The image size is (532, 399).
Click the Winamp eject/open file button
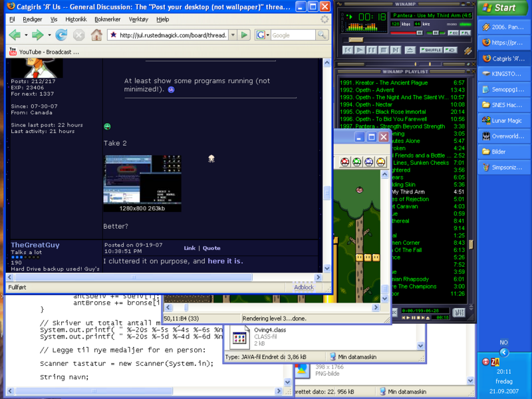(x=410, y=50)
